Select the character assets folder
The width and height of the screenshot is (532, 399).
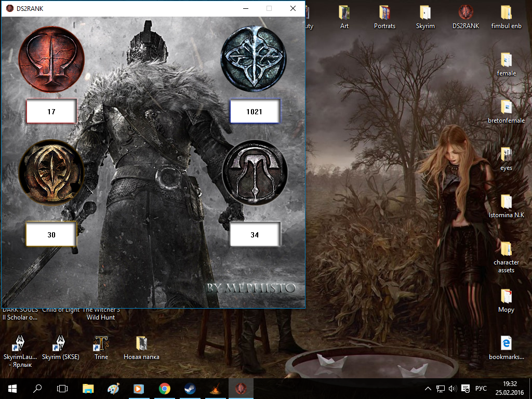click(x=506, y=257)
